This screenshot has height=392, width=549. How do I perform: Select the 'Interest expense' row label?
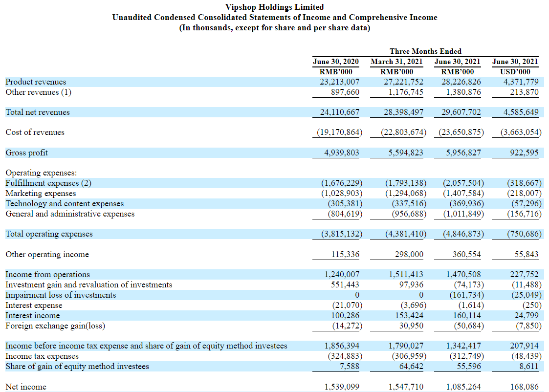pos(34,305)
